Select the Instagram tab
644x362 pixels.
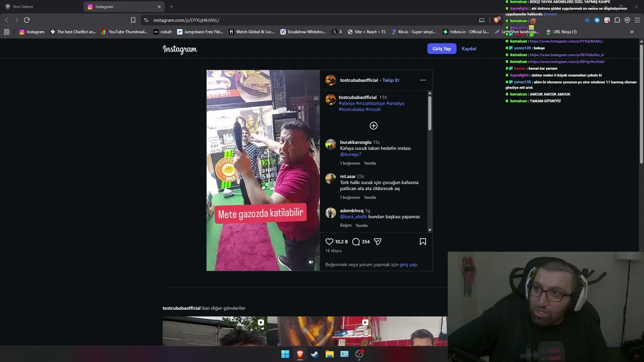click(x=125, y=7)
